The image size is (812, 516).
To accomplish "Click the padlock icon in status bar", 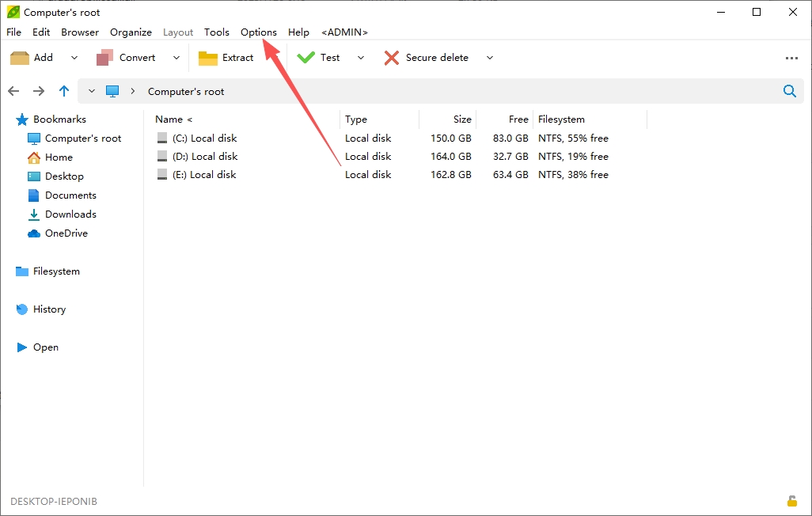I will click(x=791, y=501).
